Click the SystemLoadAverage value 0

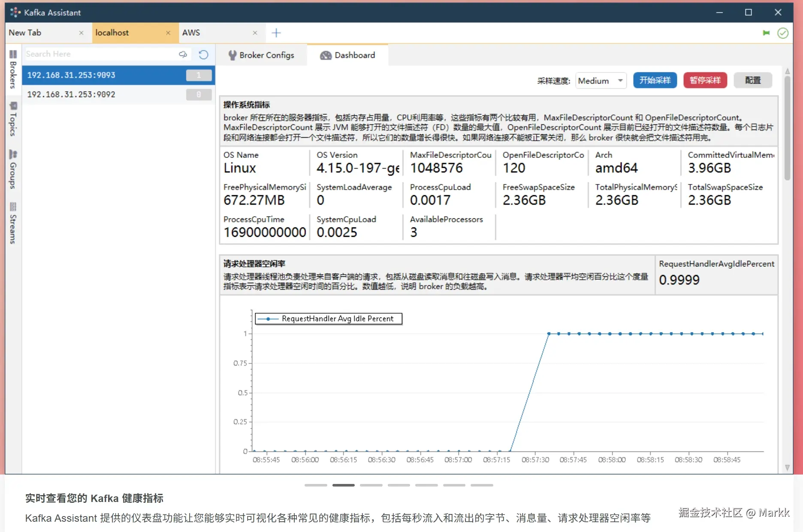point(320,200)
